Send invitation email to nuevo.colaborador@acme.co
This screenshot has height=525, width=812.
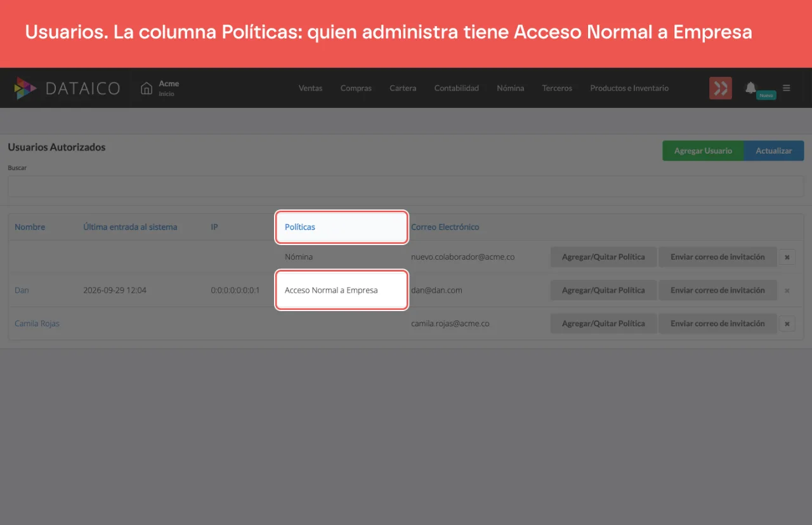[x=717, y=257]
